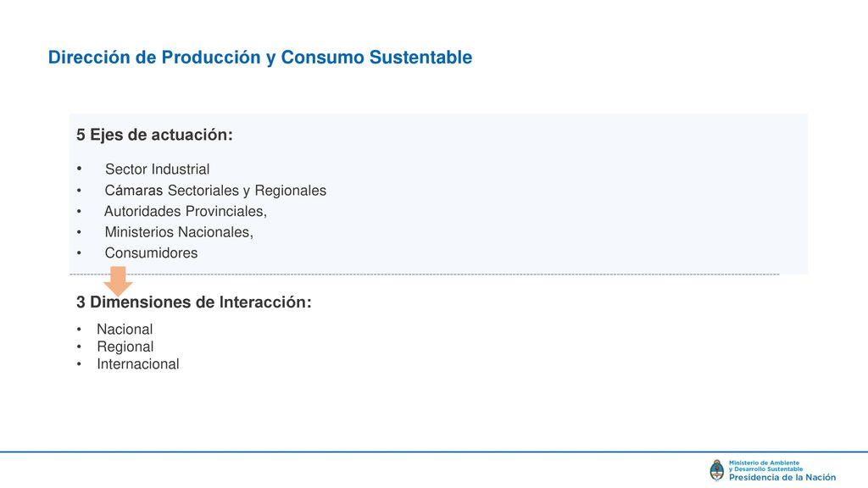This screenshot has width=868, height=488.
Task: Click 'Cámaras Sectoriales y Regionales' text
Action: 215,191
